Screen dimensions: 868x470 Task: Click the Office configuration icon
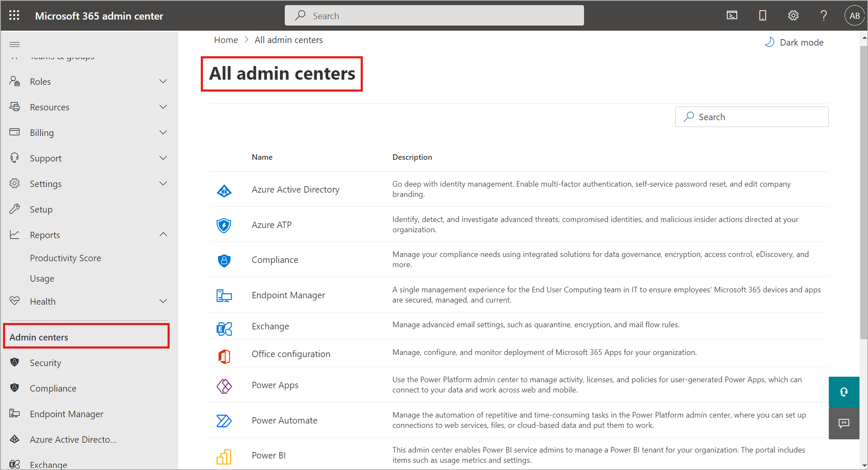(x=224, y=356)
